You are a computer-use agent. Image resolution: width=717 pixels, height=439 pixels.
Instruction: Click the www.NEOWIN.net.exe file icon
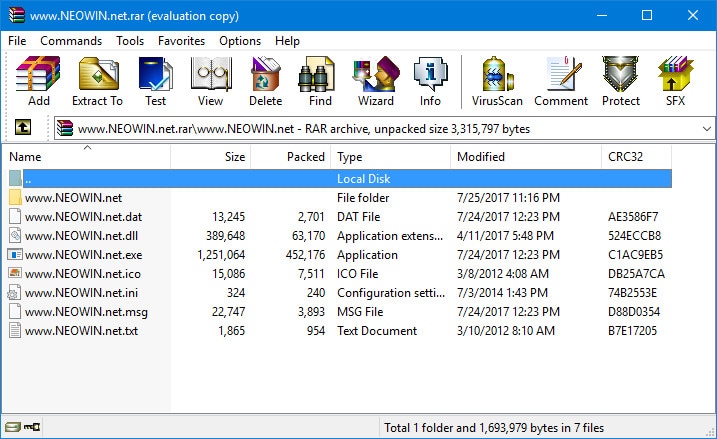tap(15, 254)
